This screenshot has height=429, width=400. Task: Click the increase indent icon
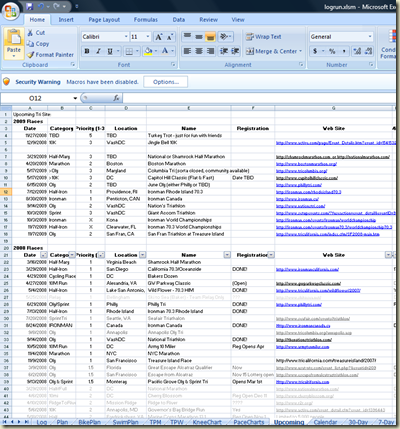coord(235,51)
